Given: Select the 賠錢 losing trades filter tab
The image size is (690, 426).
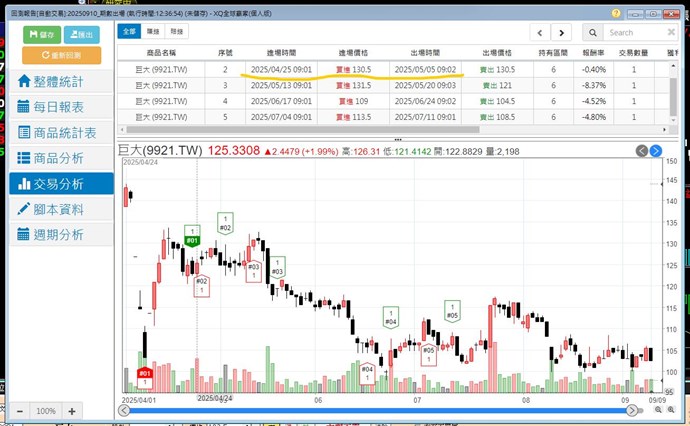Looking at the screenshot, I should pos(176,32).
